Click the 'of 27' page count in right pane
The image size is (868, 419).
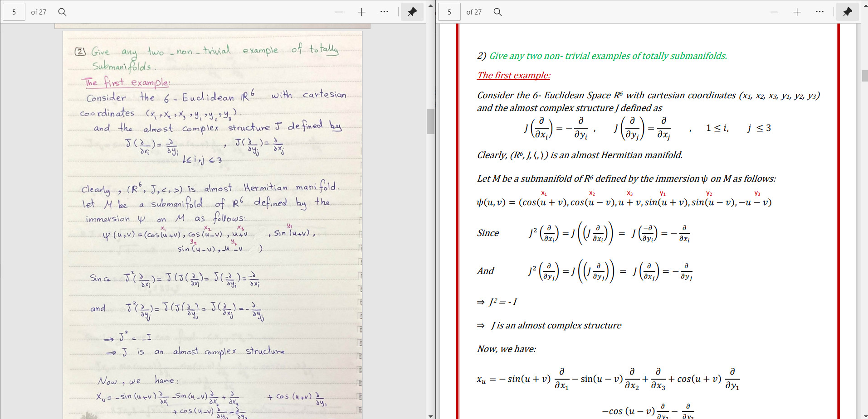[x=474, y=12]
